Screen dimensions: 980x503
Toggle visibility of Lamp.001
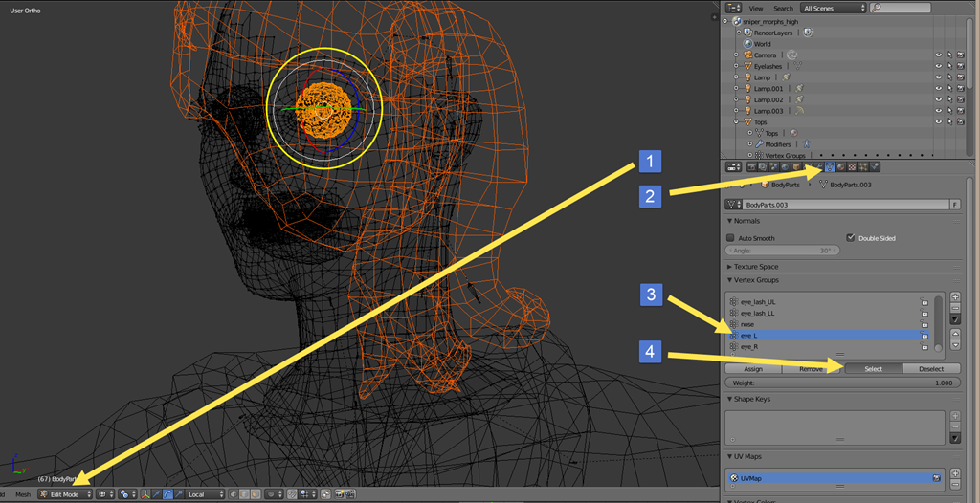click(x=938, y=89)
